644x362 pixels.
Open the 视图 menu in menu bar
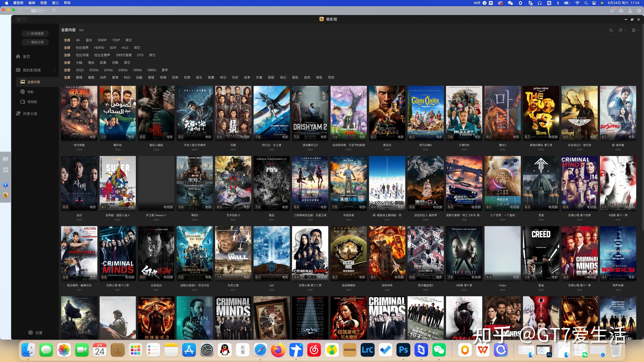[x=44, y=3]
